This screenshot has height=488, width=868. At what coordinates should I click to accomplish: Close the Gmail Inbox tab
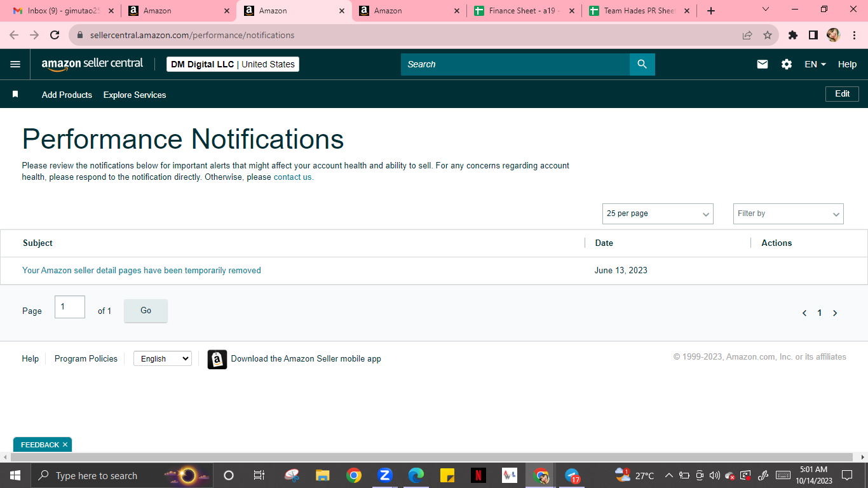(111, 11)
